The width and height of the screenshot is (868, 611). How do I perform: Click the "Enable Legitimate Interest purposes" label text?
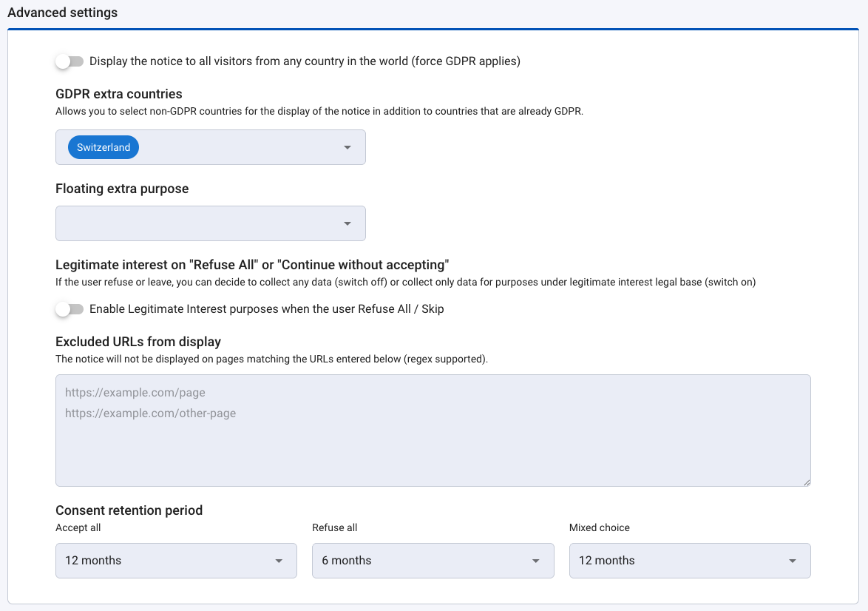point(266,309)
